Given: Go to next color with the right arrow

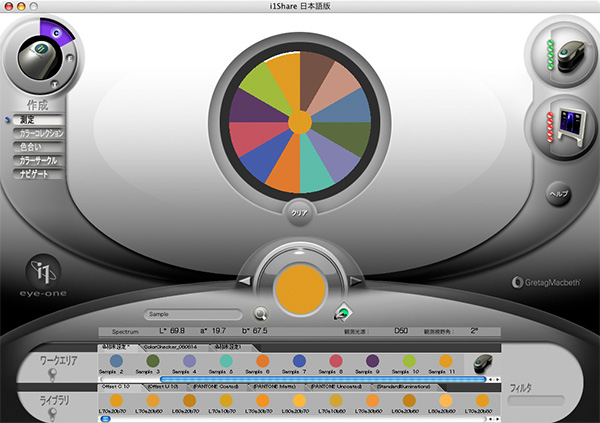Looking at the screenshot, I should (356, 281).
